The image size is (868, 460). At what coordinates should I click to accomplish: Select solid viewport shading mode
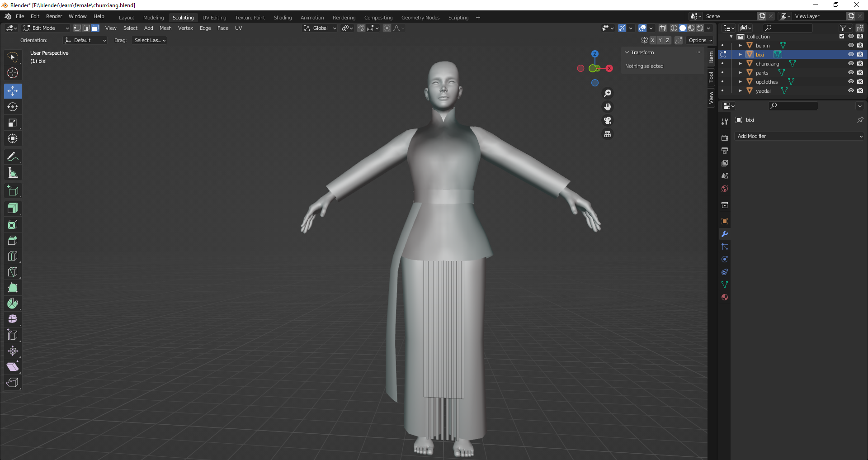683,28
